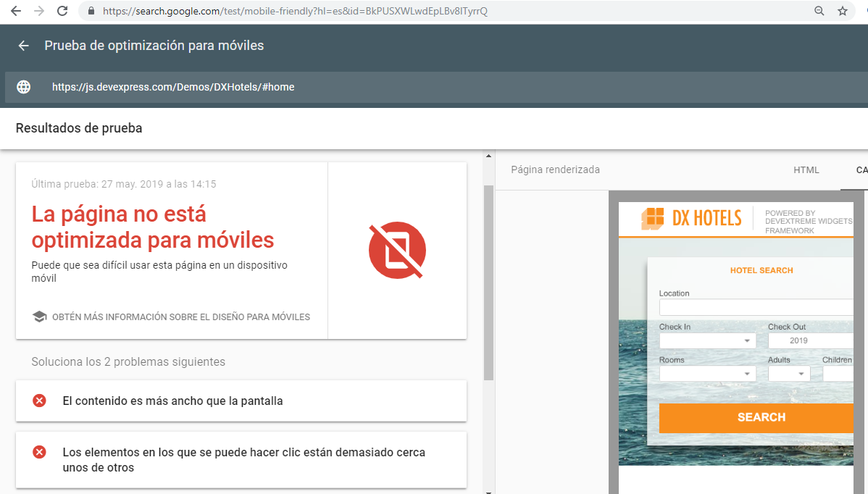Click the browser zoom magnifier icon
Viewport: 868px width, 494px height.
click(x=819, y=11)
